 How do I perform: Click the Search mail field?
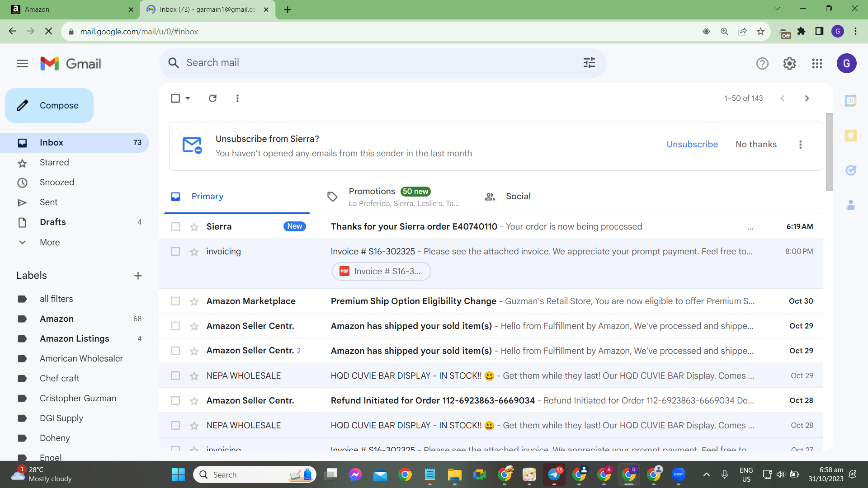click(382, 63)
